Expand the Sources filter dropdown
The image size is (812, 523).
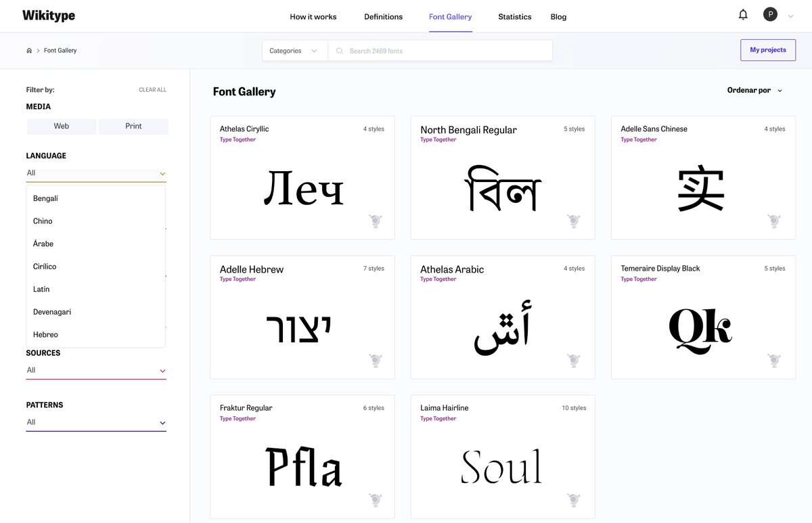tap(95, 370)
